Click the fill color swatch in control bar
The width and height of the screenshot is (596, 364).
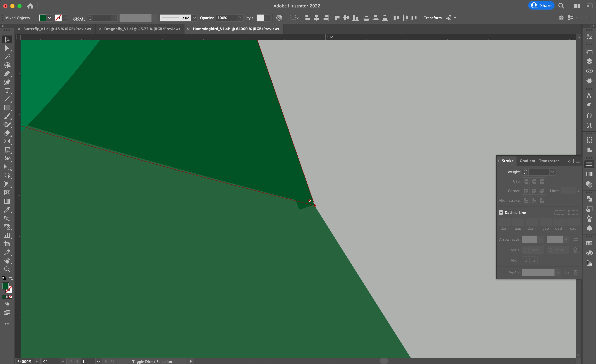coord(43,18)
